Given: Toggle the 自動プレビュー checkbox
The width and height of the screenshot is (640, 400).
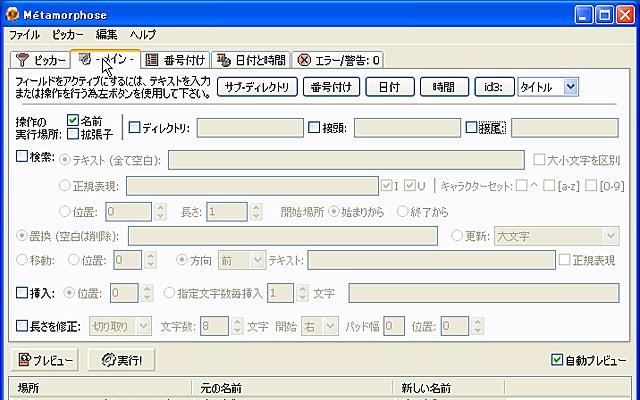Looking at the screenshot, I should pyautogui.click(x=557, y=360).
